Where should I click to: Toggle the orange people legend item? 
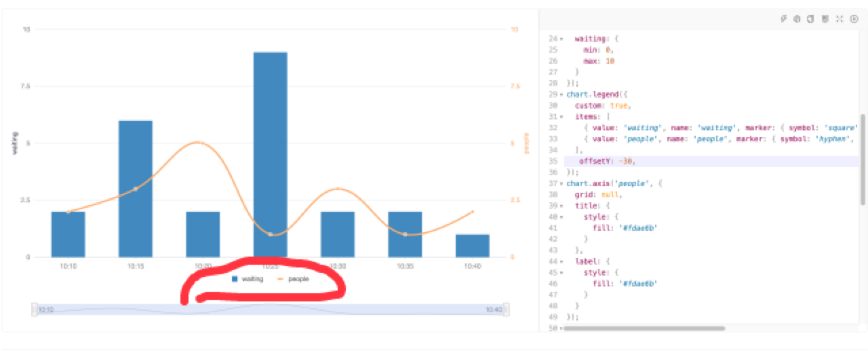tap(292, 279)
